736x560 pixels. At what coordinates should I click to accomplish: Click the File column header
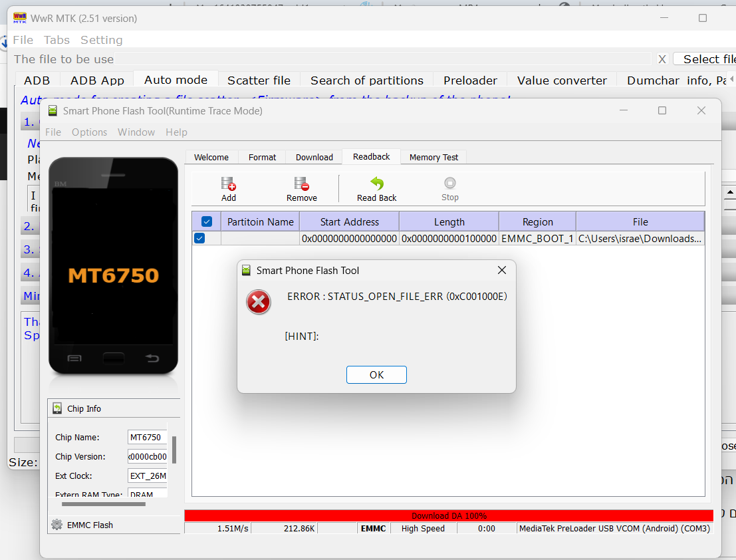(640, 221)
